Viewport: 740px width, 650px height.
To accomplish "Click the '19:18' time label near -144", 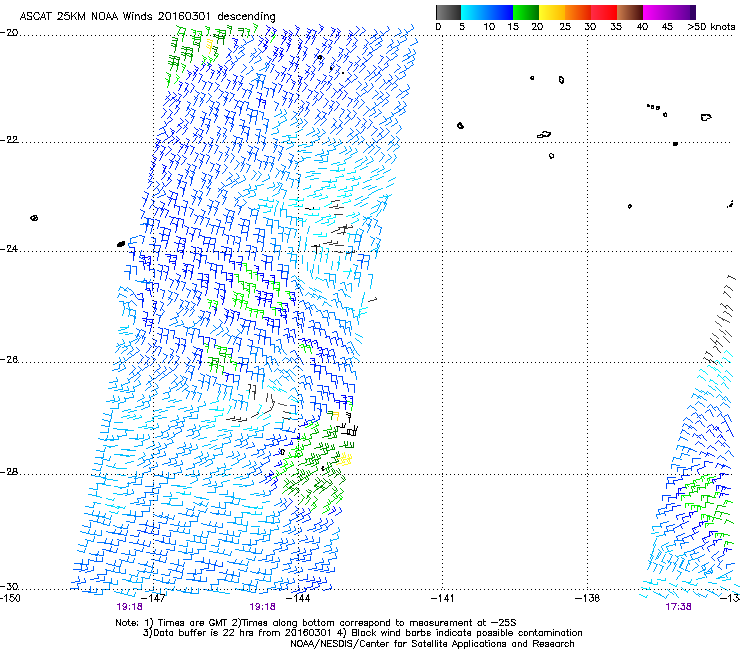I will (262, 607).
